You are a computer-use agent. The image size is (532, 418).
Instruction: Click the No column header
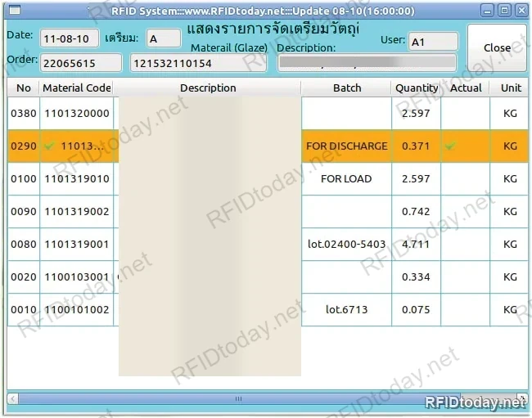(x=24, y=88)
